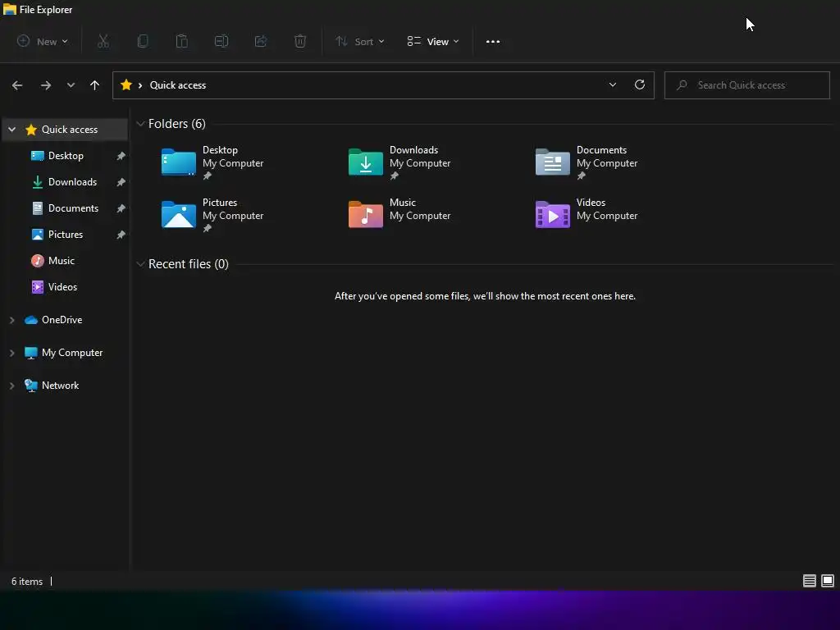Click pin icon next to sidebar Downloads
Screen dimensions: 840x630
click(x=121, y=182)
